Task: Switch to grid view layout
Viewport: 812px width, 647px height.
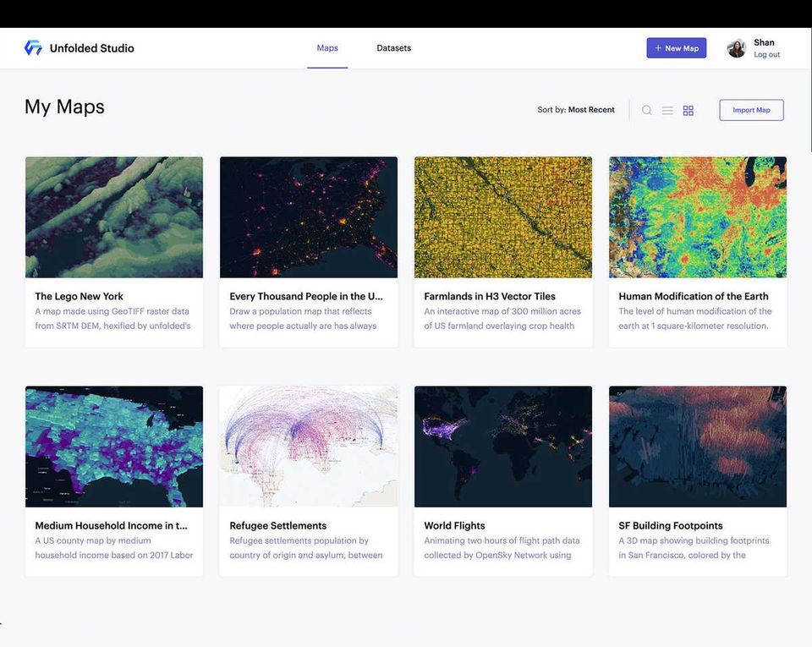Action: coord(689,110)
